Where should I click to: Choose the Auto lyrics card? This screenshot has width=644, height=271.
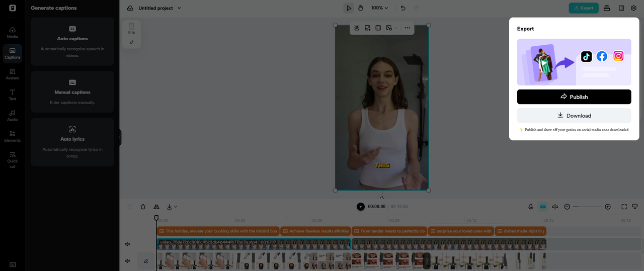click(x=72, y=142)
